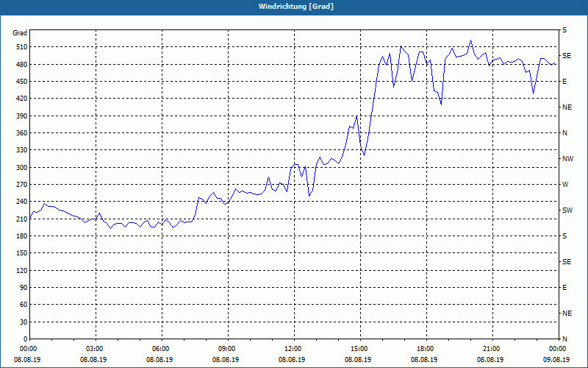The image size is (588, 368).
Task: Click the 420 degree axis label
Action: 22,99
